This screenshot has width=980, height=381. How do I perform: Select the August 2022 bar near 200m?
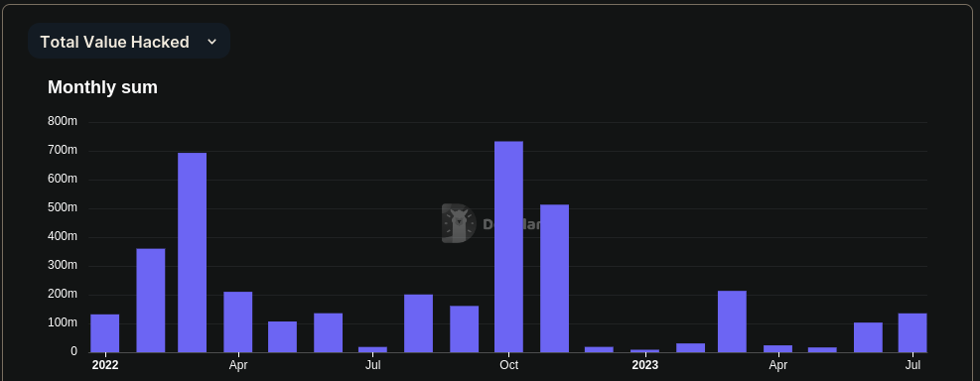(418, 323)
